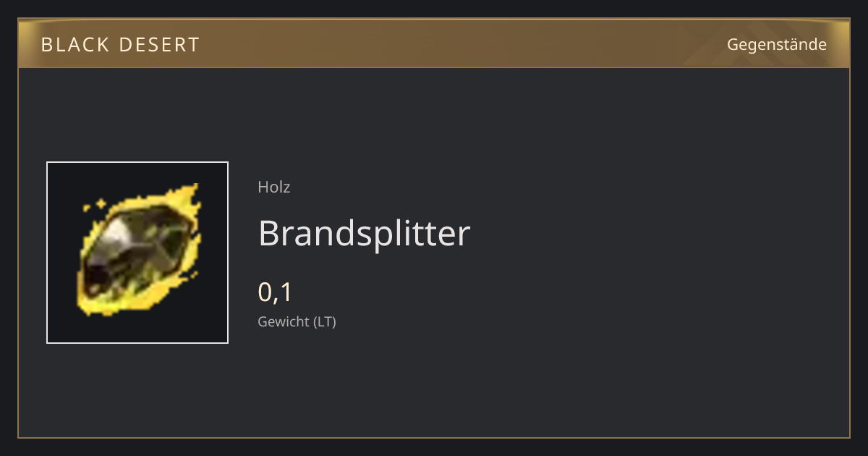
Task: Click the gold border of the card
Action: coord(434,437)
